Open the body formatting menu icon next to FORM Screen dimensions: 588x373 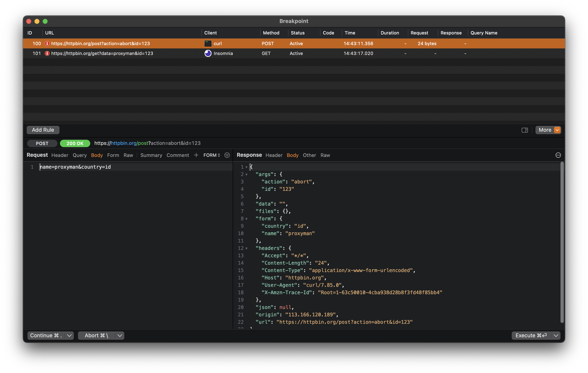pyautogui.click(x=227, y=155)
